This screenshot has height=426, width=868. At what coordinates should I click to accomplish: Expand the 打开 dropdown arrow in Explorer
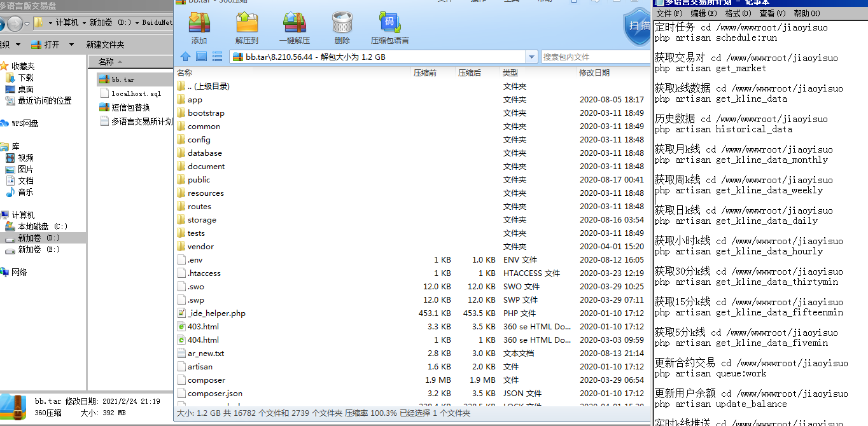[71, 45]
